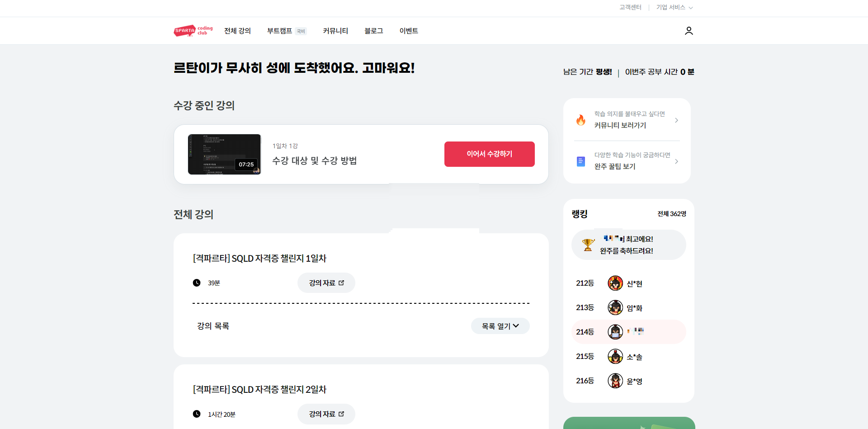
Task: Click chevron arrow on 완주 꿀팁 보기 row
Action: point(676,161)
